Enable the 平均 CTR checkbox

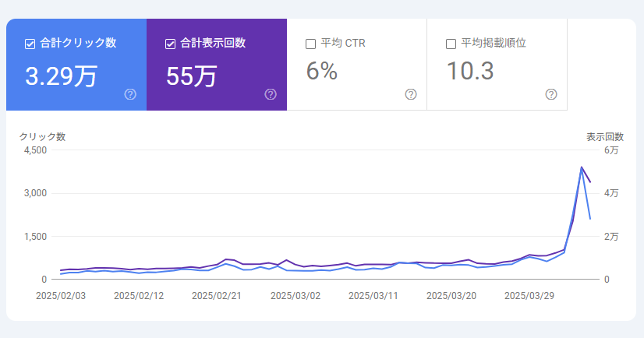(311, 44)
